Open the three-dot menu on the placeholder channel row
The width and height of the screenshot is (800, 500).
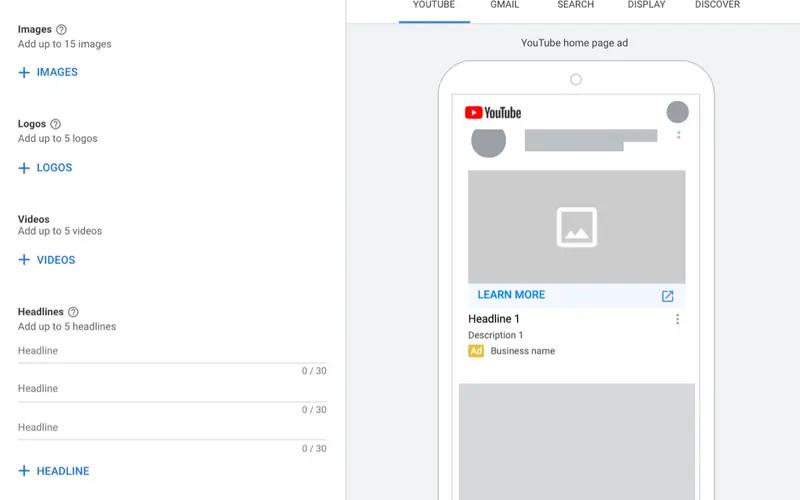[x=679, y=135]
